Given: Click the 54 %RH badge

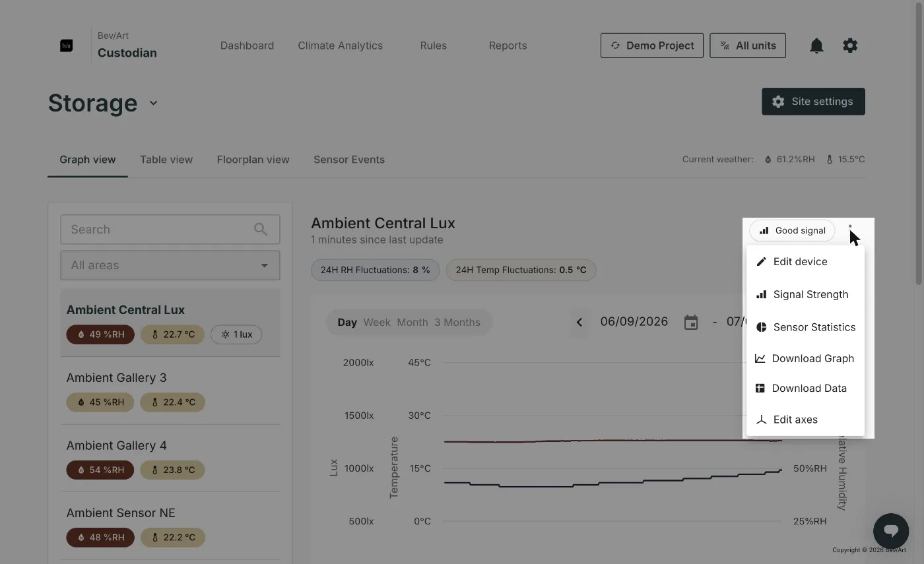Looking at the screenshot, I should point(100,470).
